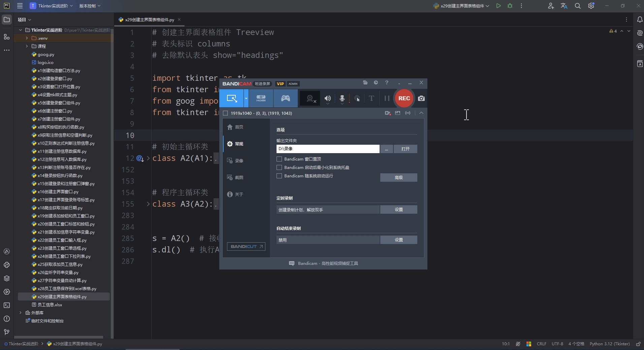Check Bandicam 启动后最小化到系统托盘 option

(279, 168)
